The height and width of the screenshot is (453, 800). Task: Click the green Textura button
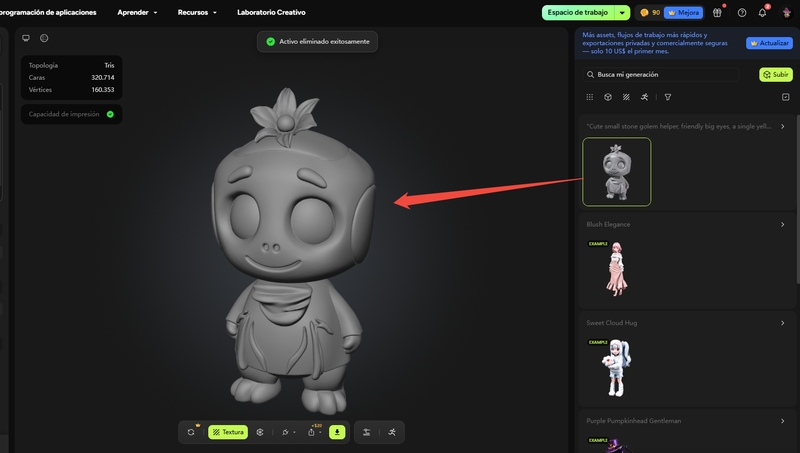click(x=228, y=432)
